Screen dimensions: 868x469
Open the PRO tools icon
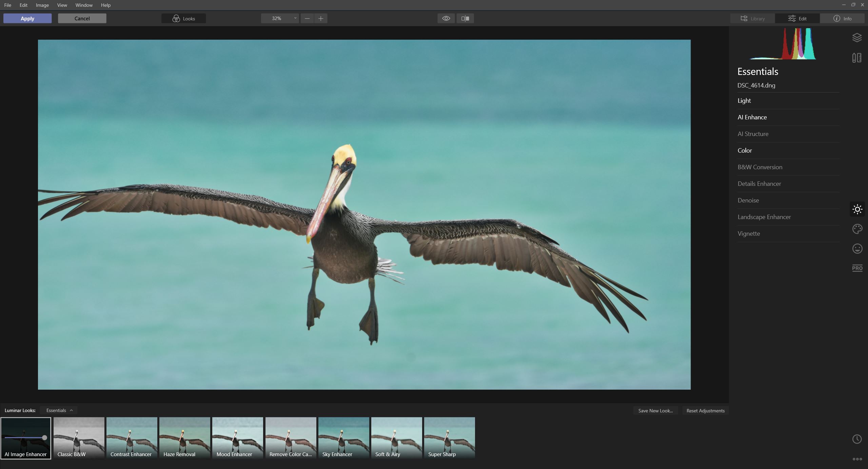(x=857, y=268)
